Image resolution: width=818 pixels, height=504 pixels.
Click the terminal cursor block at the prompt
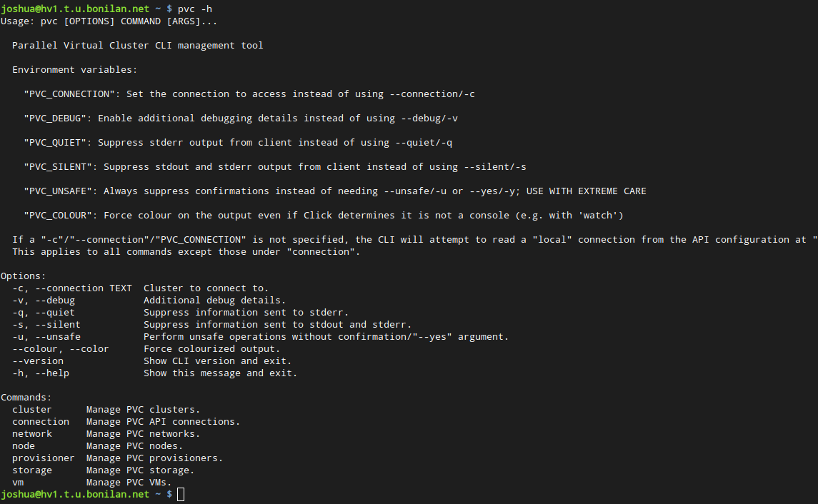click(181, 495)
